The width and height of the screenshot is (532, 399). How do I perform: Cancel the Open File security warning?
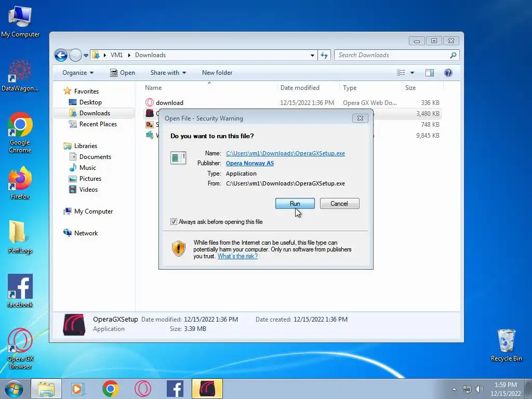[x=339, y=204]
